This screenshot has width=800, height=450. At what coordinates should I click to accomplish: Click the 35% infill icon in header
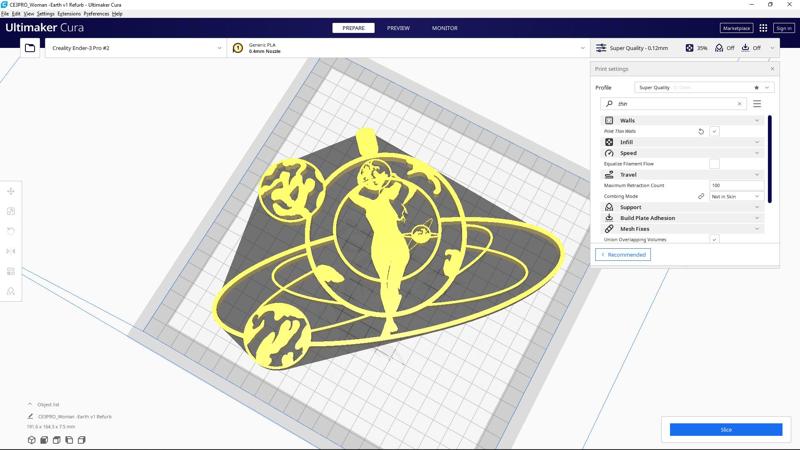pos(689,48)
